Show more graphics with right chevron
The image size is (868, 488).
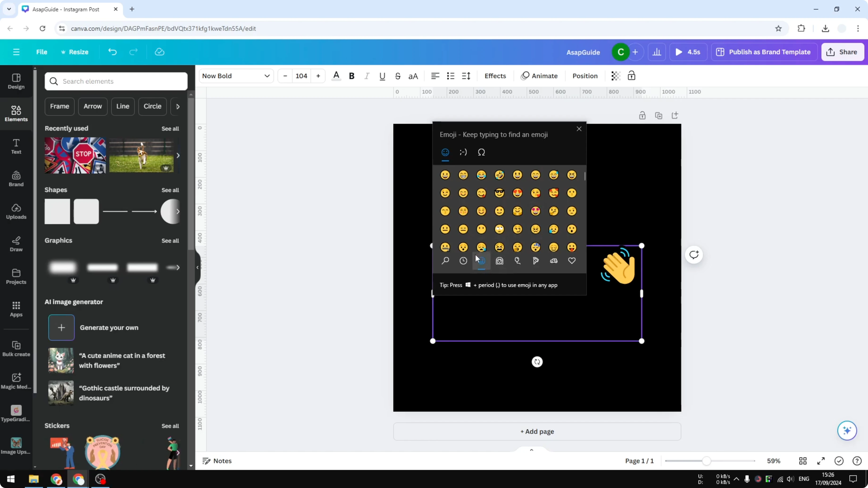click(x=178, y=267)
